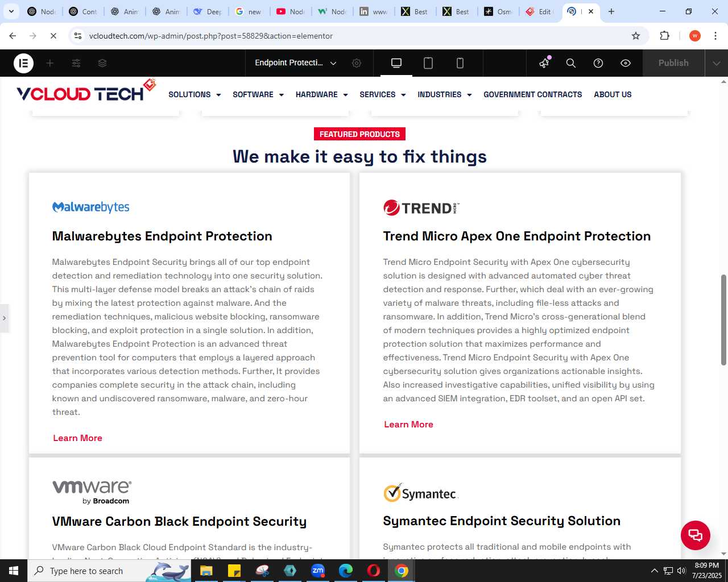Screen dimensions: 728x582
Task: Expand the collapsed Elementor side panel
Action: click(x=4, y=318)
